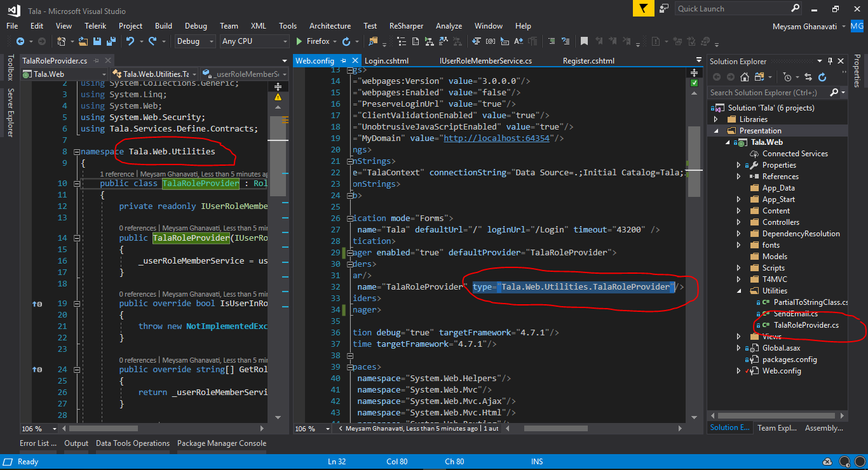Image resolution: width=868 pixels, height=470 pixels.
Task: Open the Any CPU platform dropdown
Action: pyautogui.click(x=254, y=41)
